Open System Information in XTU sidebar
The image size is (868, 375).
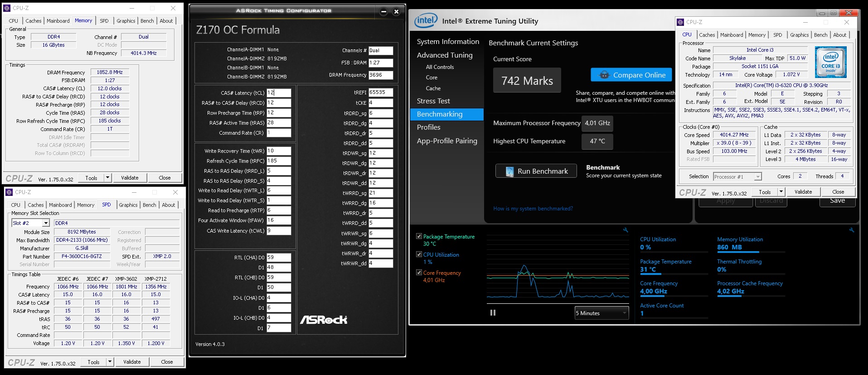[448, 41]
